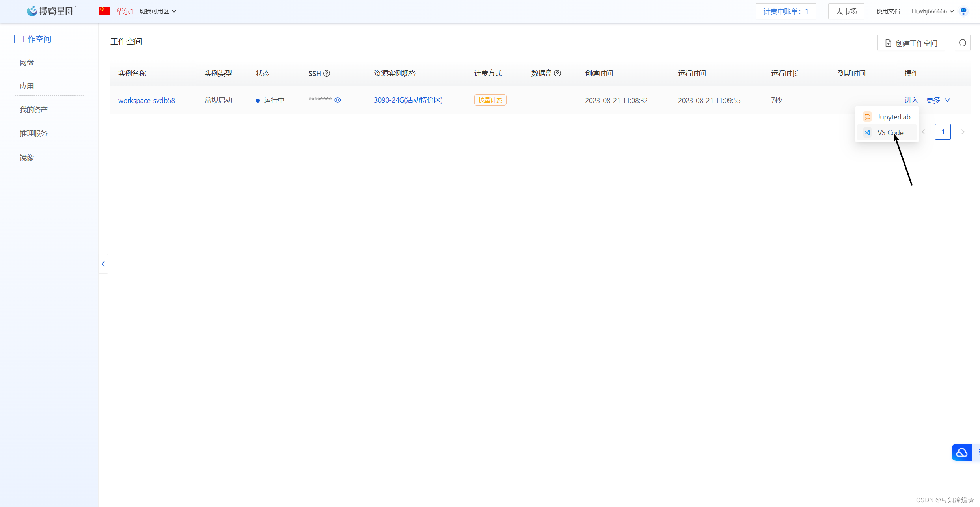This screenshot has height=507, width=980.
Task: Go to pagination page 1
Action: point(943,132)
